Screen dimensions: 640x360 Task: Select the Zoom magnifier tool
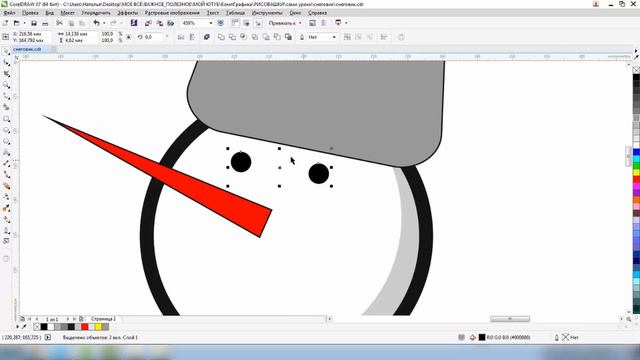tap(6, 85)
